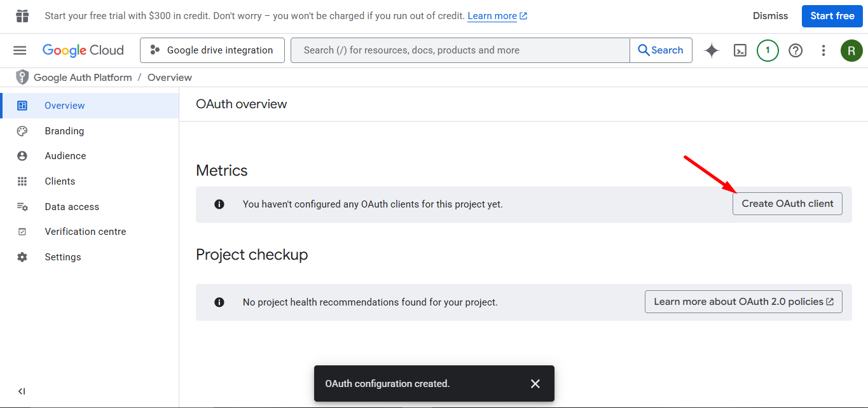This screenshot has width=868, height=408.
Task: Open Gemini AI assistant sparkle icon
Action: click(711, 50)
